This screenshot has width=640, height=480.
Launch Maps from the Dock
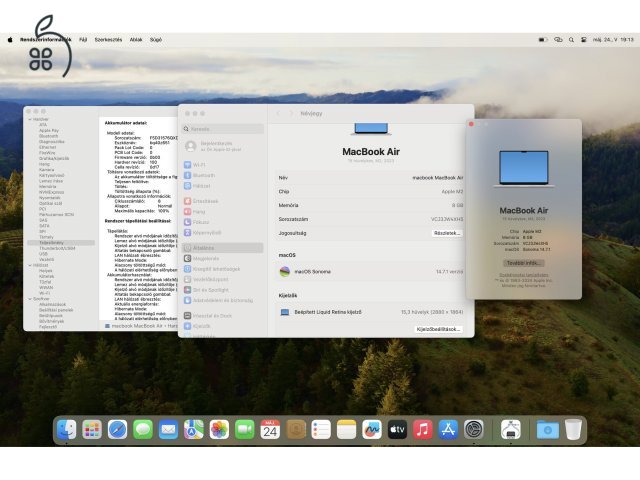pyautogui.click(x=194, y=429)
